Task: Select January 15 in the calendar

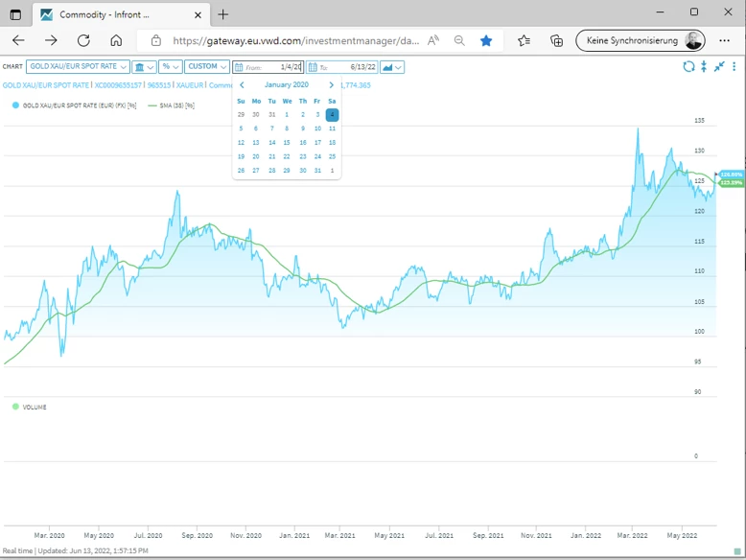Action: coord(287,142)
